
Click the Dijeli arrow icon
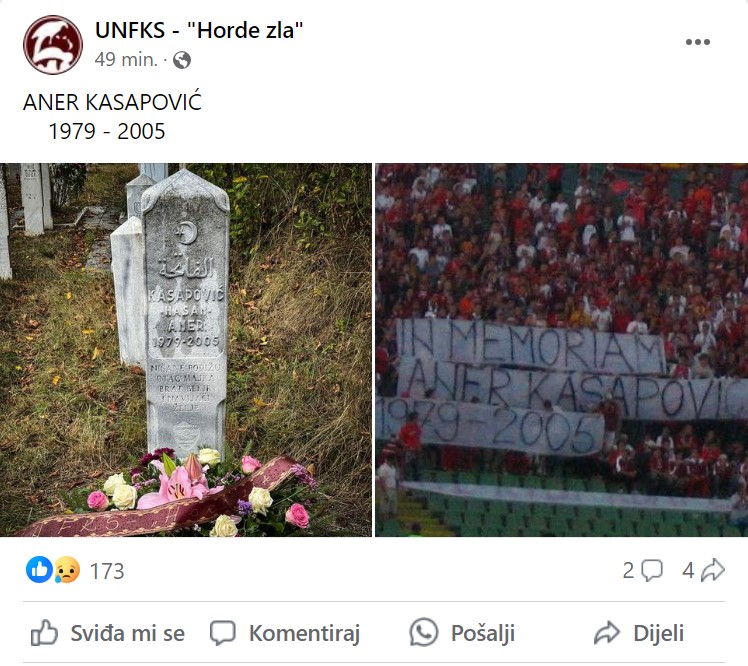point(607,633)
